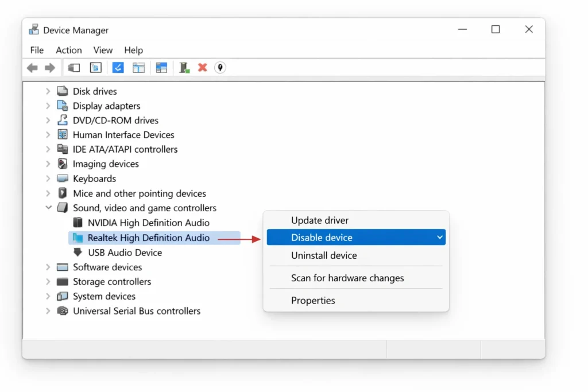Expand the Universal Serial Bus controllers category
Screen dimensions: 588x392
(x=48, y=311)
